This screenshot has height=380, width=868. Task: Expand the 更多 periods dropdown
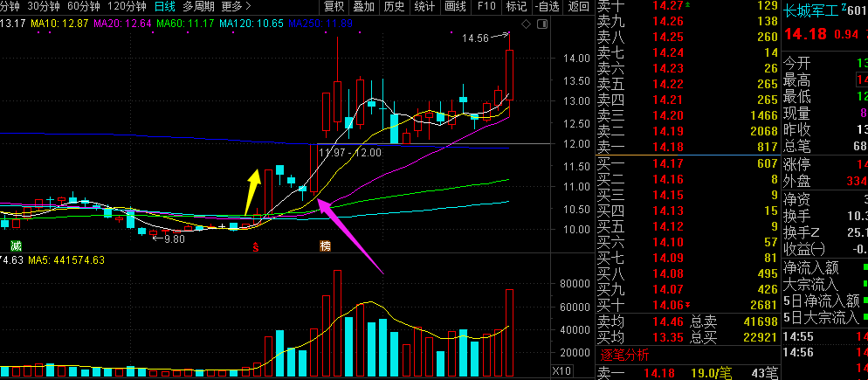236,7
